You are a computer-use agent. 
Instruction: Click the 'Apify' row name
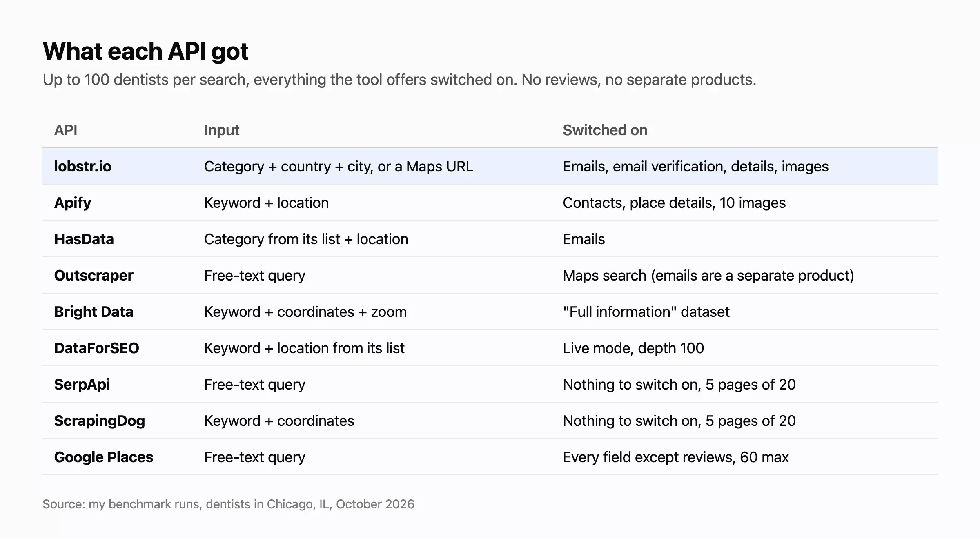(73, 203)
